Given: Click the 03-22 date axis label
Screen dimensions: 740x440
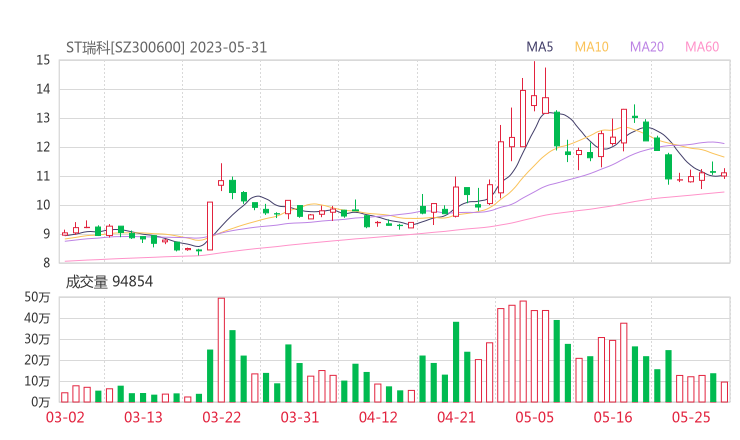Looking at the screenshot, I should [x=221, y=417].
